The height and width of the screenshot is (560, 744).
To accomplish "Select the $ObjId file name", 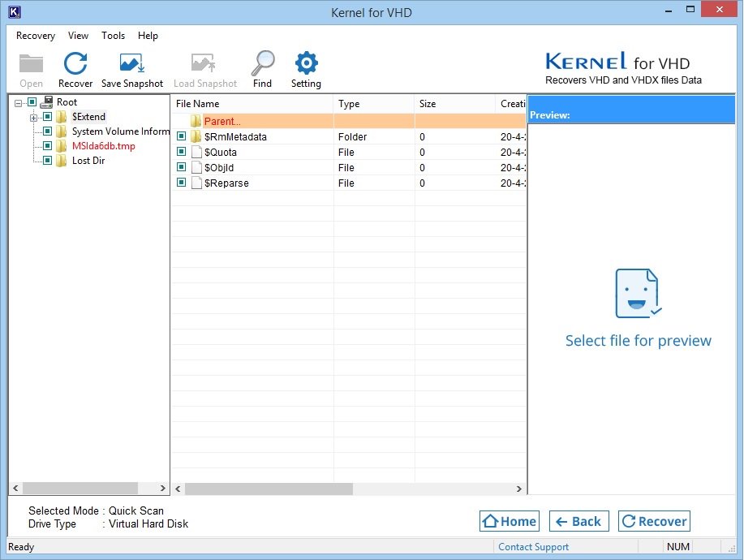I will coord(219,167).
